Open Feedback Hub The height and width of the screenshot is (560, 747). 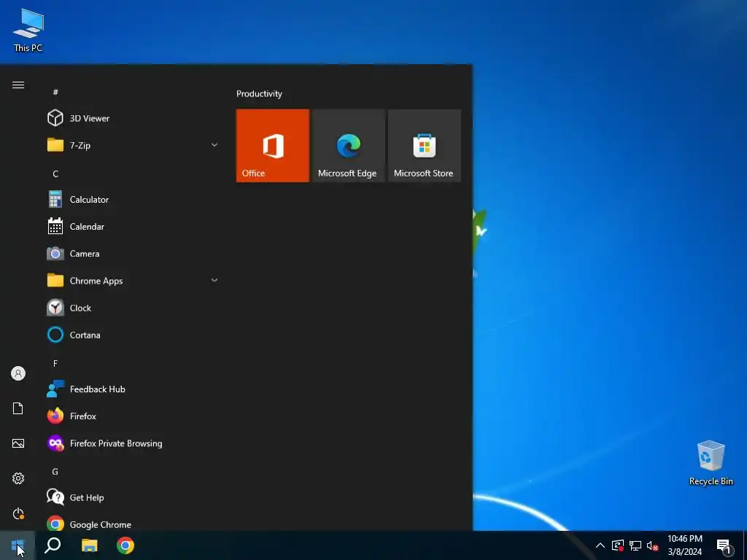click(131, 389)
